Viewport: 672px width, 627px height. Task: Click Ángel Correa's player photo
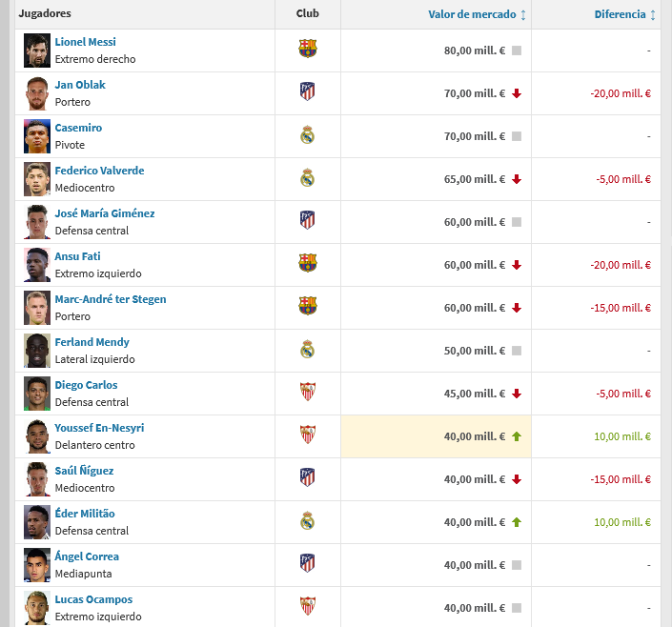tap(37, 565)
